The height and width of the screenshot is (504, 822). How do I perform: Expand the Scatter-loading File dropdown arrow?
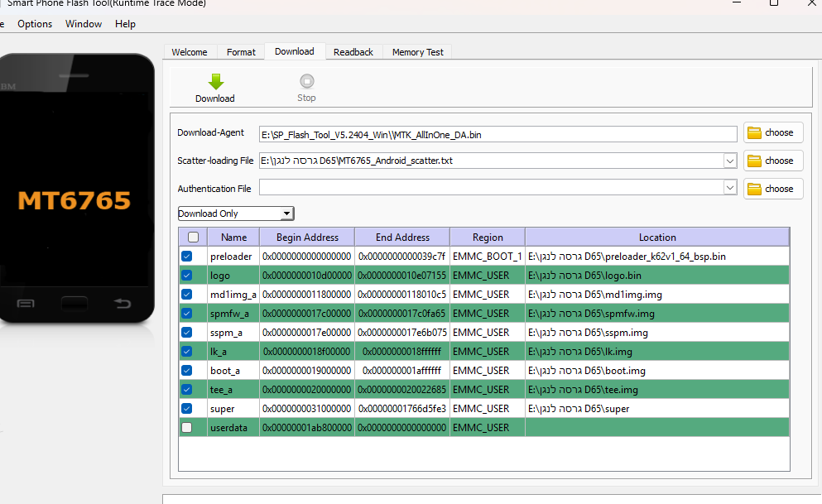coord(729,161)
